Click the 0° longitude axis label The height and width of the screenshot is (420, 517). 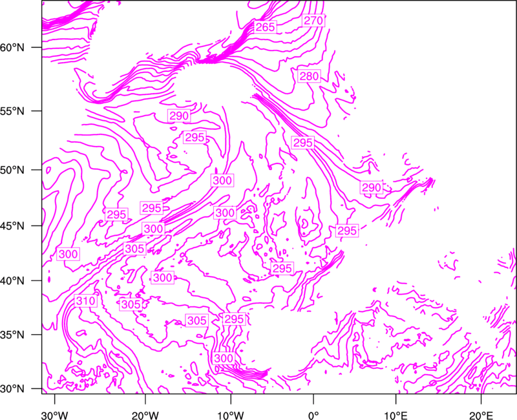[x=313, y=415]
